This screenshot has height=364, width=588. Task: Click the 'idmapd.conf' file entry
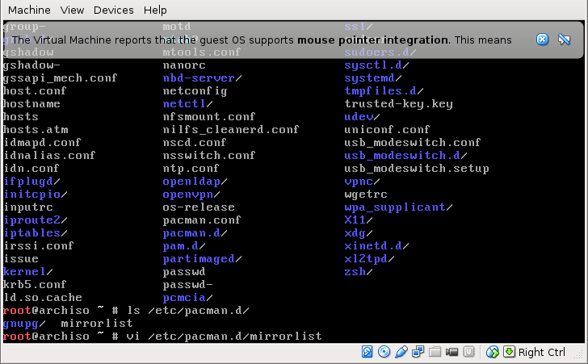(x=42, y=143)
